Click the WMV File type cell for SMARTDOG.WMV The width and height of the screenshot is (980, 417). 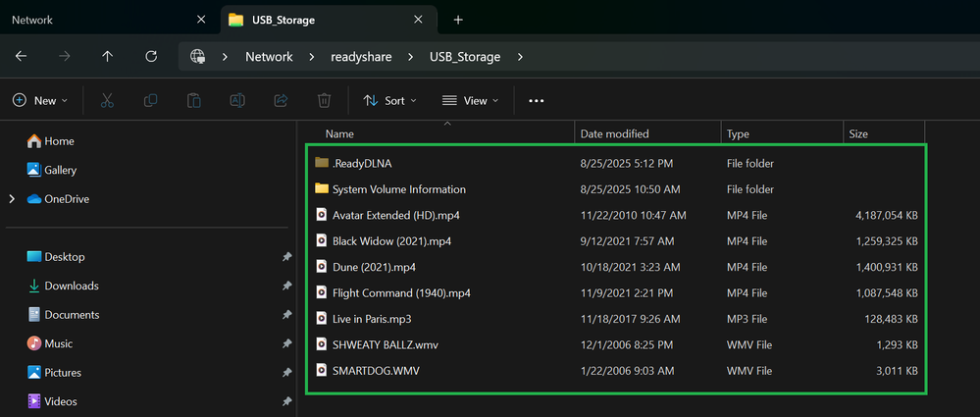[749, 371]
